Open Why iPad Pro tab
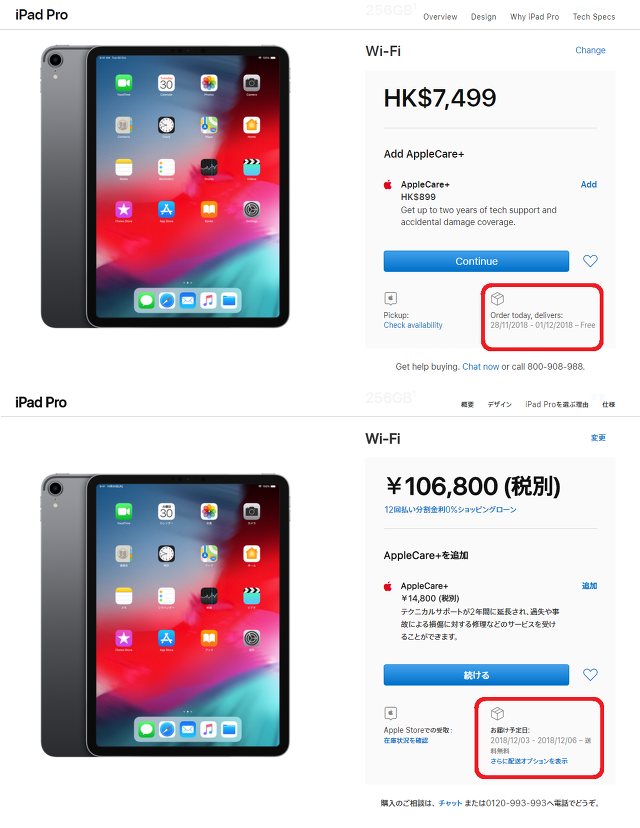Viewport: 640px width, 828px height. pos(534,17)
